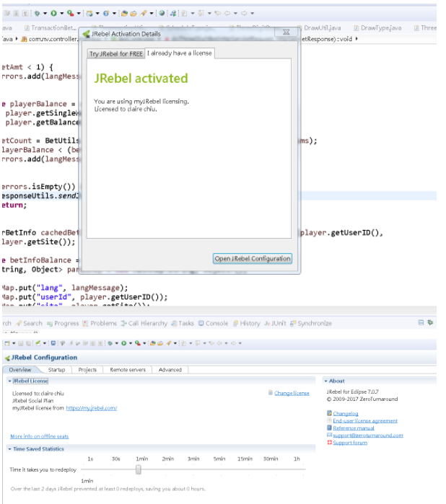Collapse the Time Saved Statistics section
446x504 pixels.
(x=9, y=449)
